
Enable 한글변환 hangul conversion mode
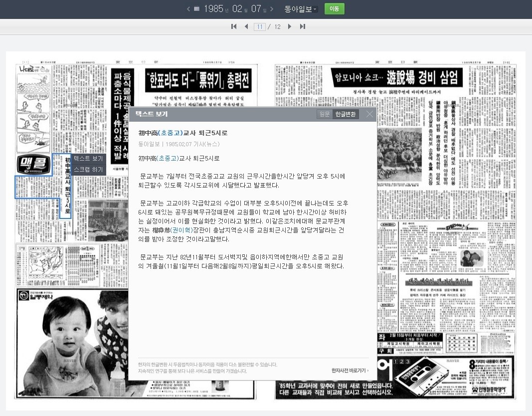pos(345,114)
